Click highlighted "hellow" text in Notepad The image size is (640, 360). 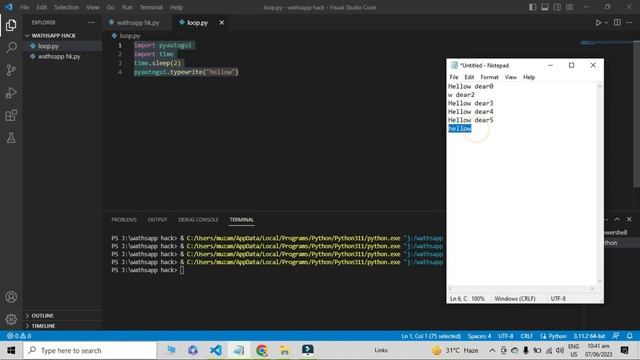[x=460, y=129]
